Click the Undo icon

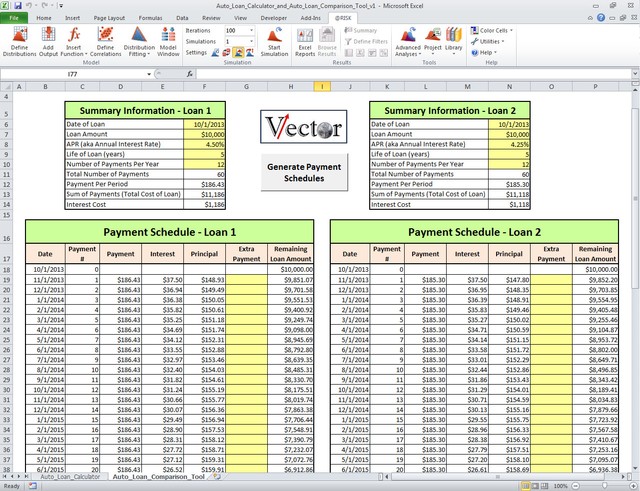click(x=29, y=6)
